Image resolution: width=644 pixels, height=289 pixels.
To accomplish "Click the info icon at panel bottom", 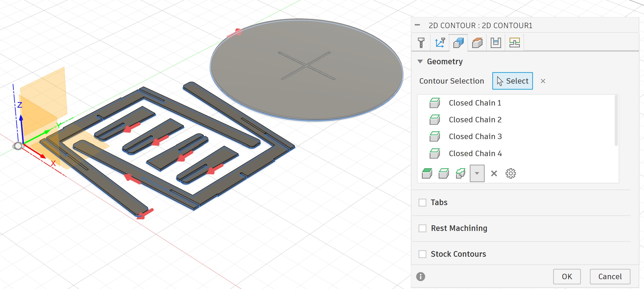I will click(420, 277).
